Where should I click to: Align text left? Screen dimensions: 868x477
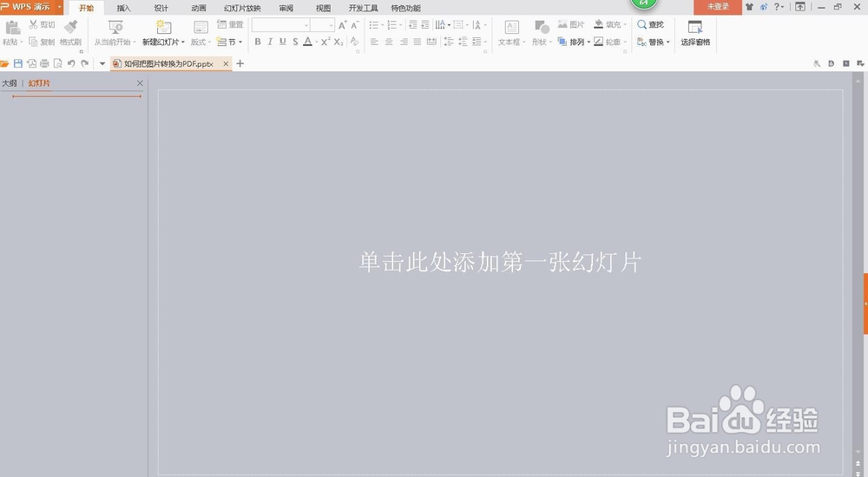tap(374, 42)
